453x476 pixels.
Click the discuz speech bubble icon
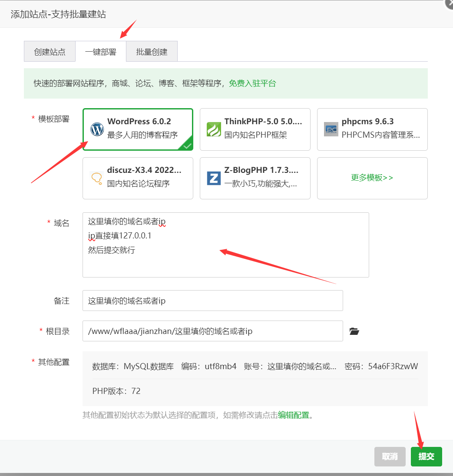tap(96, 178)
